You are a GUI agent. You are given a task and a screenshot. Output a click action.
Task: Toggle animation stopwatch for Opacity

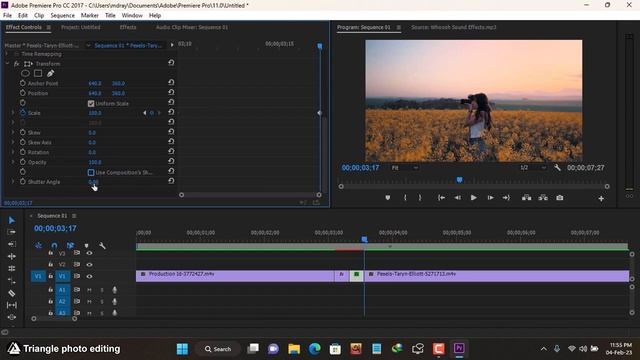22,162
